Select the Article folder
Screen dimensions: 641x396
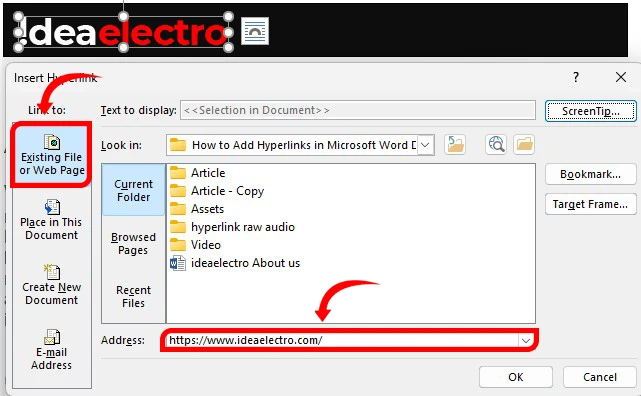point(197,173)
